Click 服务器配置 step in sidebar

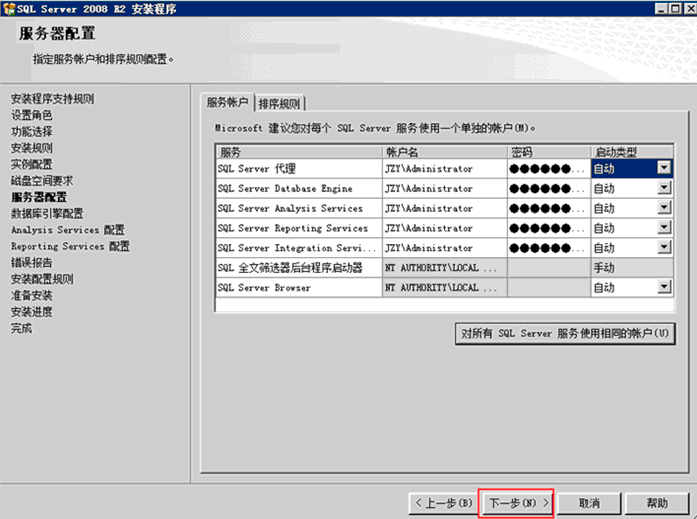click(39, 197)
